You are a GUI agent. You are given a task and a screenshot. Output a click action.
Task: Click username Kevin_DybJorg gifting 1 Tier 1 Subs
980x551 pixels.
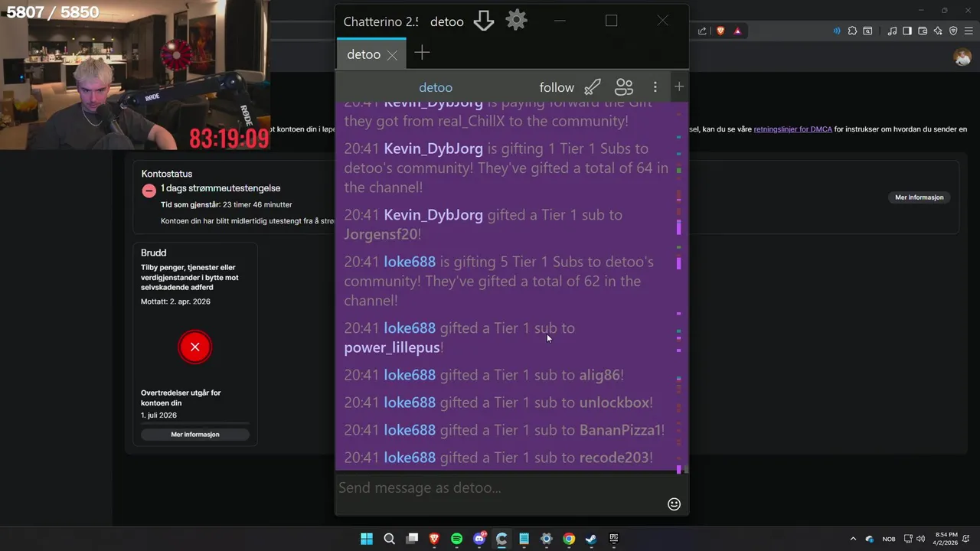coord(433,148)
